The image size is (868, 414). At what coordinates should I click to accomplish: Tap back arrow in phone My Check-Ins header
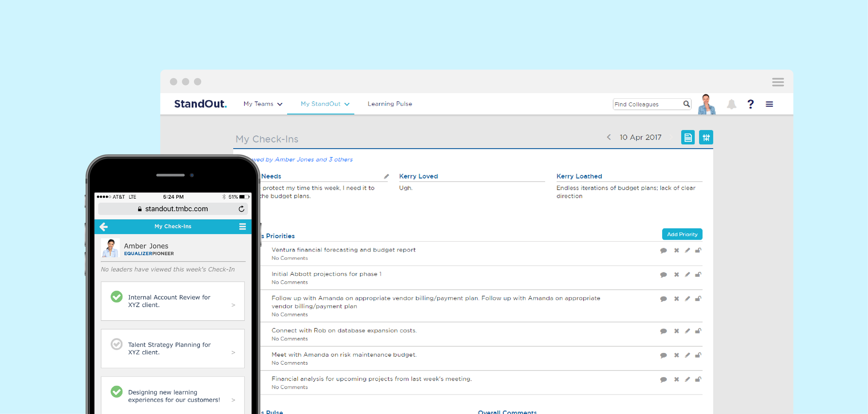pos(104,227)
